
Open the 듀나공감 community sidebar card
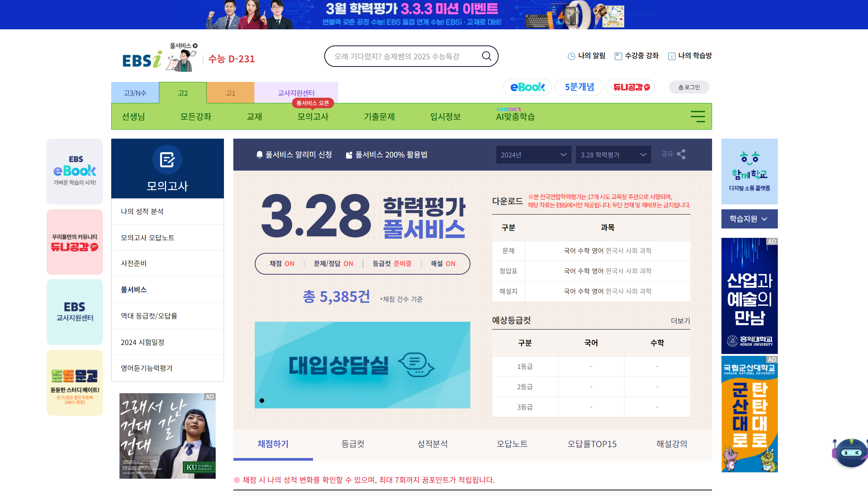click(x=75, y=242)
